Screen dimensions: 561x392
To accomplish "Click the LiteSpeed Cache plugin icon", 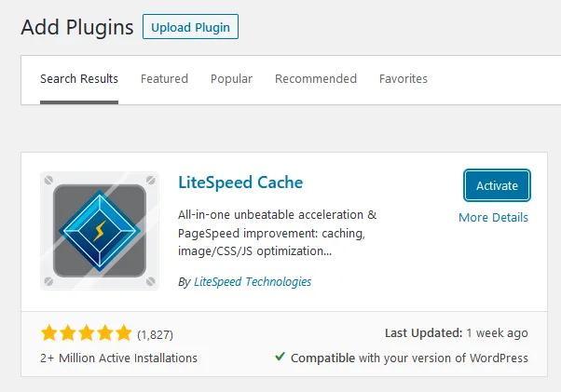I will point(100,230).
